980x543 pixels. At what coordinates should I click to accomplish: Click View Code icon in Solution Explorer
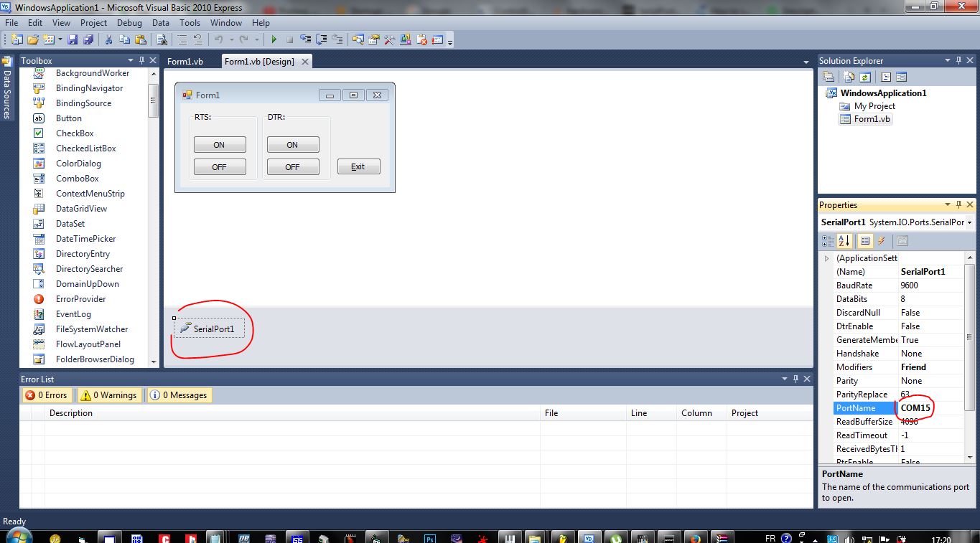(886, 77)
